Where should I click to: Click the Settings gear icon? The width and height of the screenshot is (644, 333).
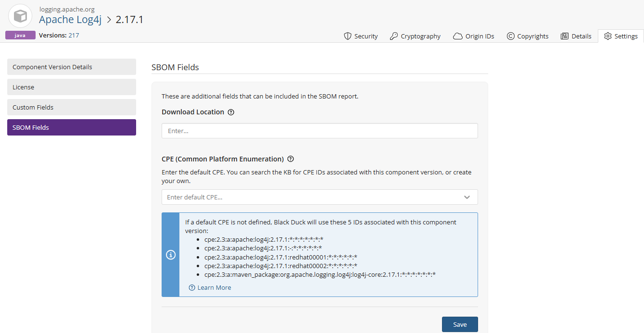pos(607,36)
